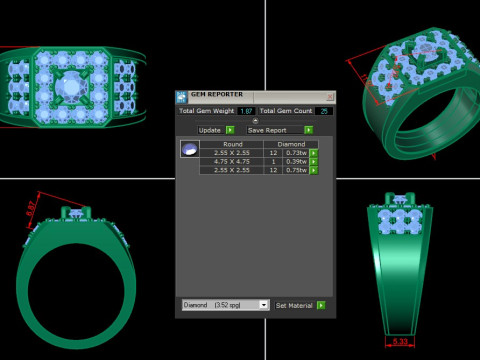The image size is (480, 360).
Task: Click the GEM REPORTER title text
Action: [217, 95]
